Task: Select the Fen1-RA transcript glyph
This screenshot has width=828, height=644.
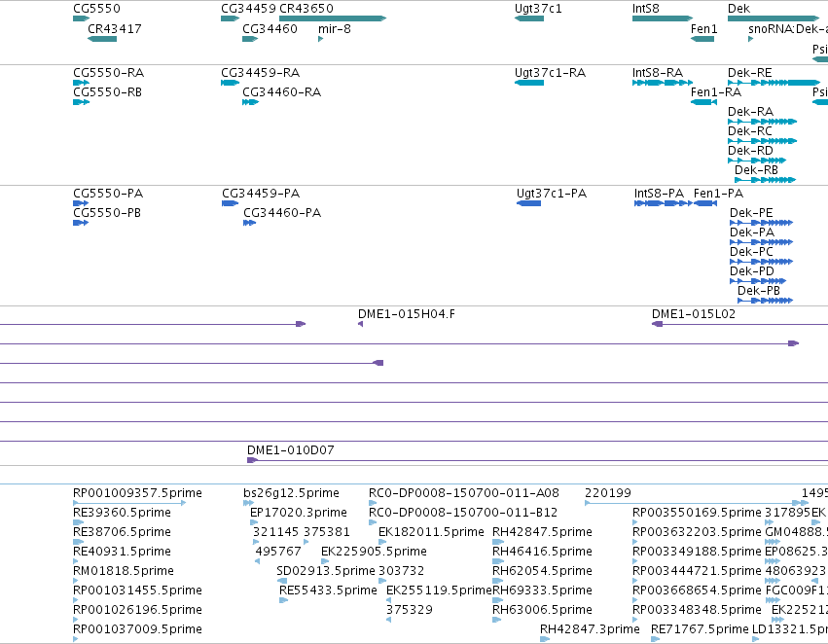Action: pyautogui.click(x=703, y=102)
